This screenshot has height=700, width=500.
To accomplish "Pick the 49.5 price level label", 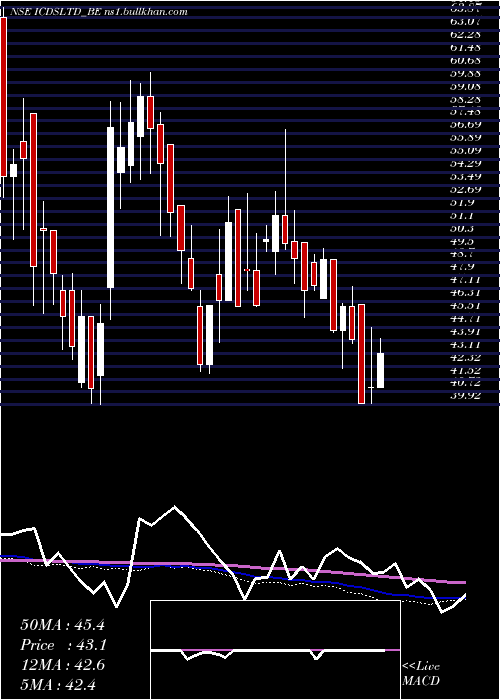I will (x=463, y=241).
